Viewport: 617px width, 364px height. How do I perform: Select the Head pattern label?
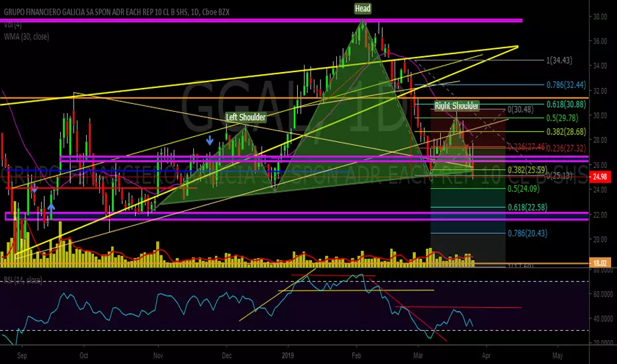[x=362, y=8]
